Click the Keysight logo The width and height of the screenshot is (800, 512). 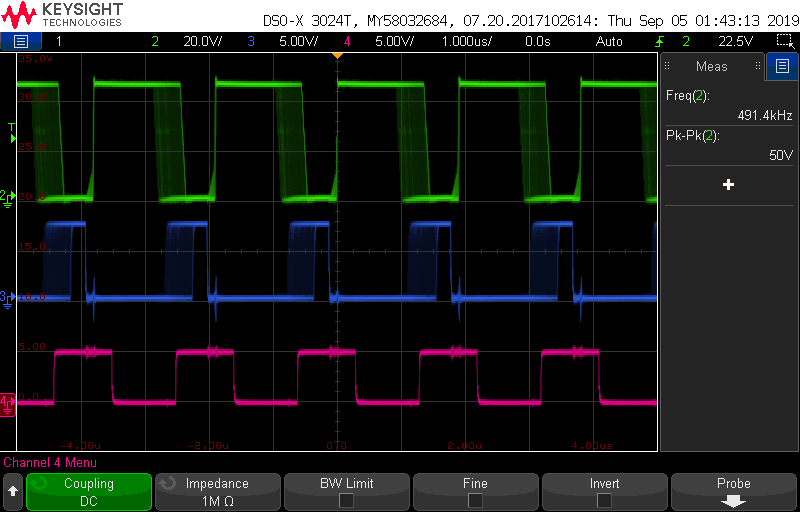point(63,14)
